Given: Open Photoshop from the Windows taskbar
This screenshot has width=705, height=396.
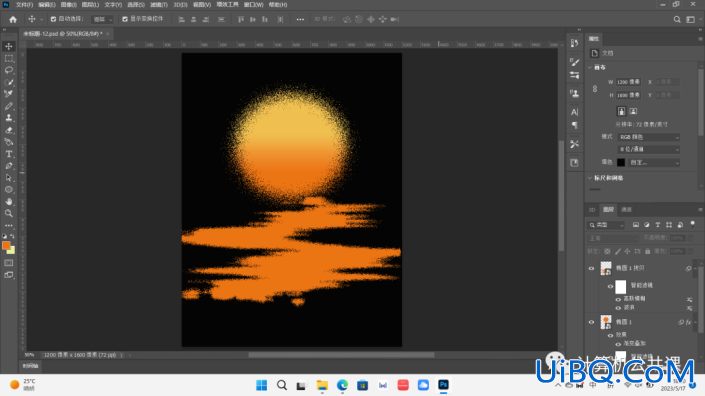Looking at the screenshot, I should tap(443, 385).
